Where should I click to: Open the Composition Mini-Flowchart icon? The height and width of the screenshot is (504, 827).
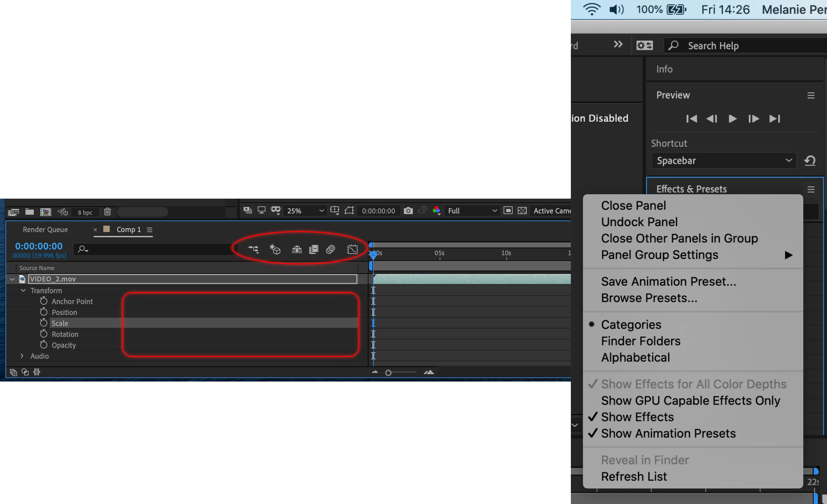coord(253,249)
